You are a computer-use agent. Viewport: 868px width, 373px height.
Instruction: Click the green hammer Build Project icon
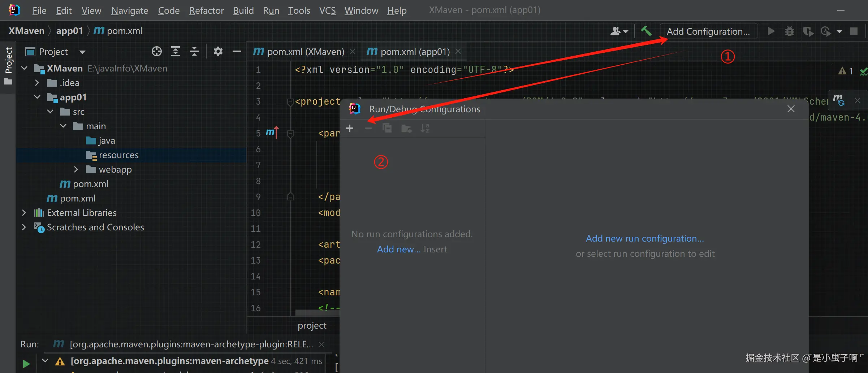point(646,31)
